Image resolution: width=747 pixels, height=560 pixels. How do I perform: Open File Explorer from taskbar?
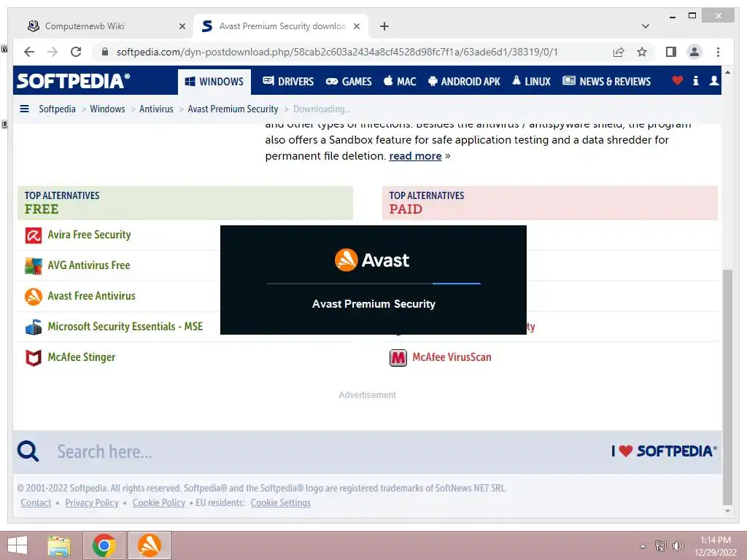tap(59, 545)
